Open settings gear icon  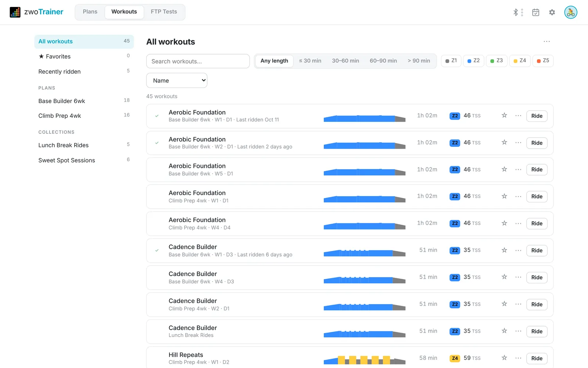pos(552,12)
